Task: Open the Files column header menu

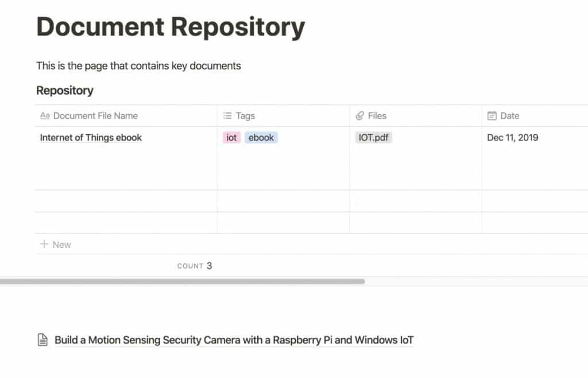Action: coord(416,116)
